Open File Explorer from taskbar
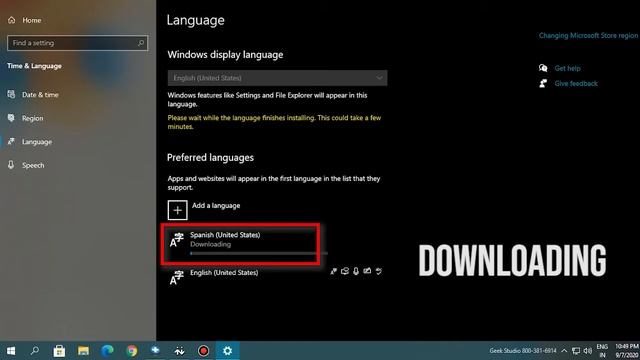Viewport: 640px width, 360px height. (83, 351)
